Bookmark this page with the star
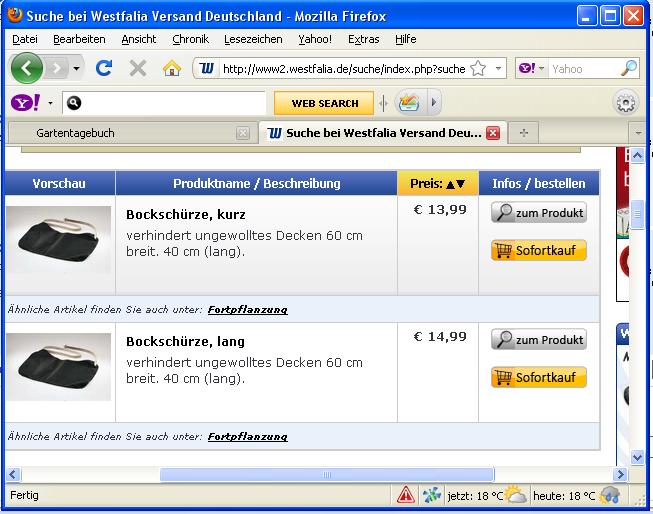The height and width of the screenshot is (514, 653). pyautogui.click(x=478, y=68)
